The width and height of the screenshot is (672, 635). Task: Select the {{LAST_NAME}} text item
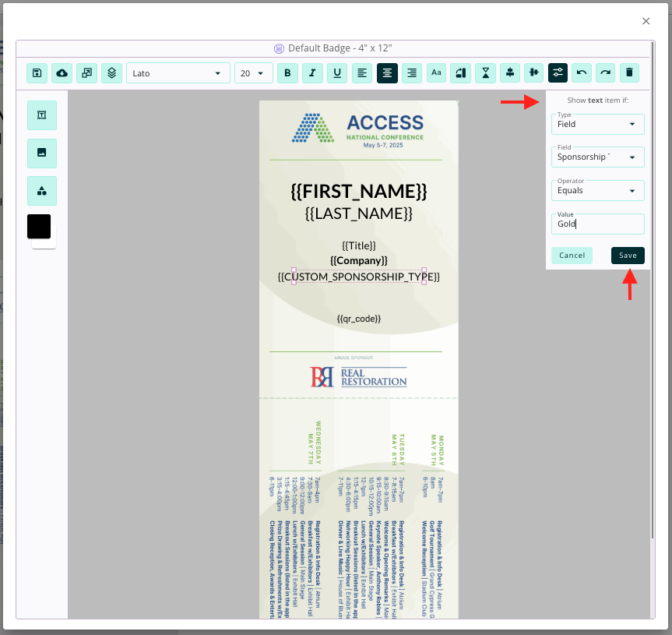tap(359, 213)
